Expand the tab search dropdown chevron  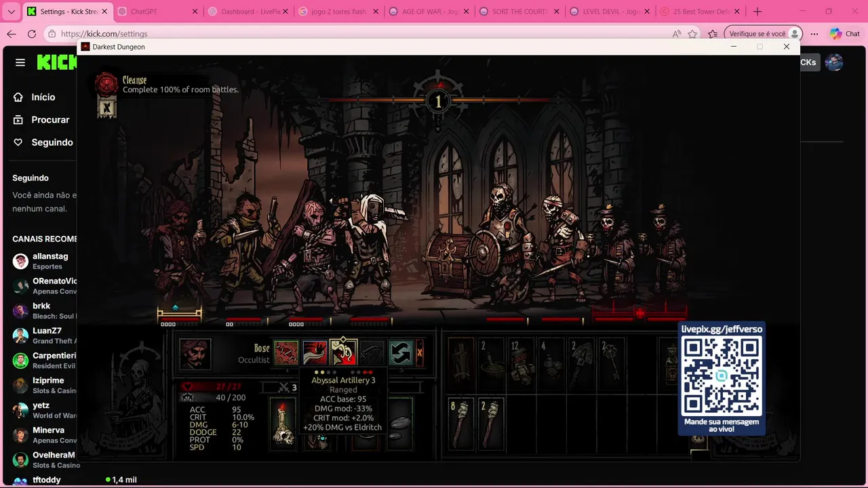(x=11, y=12)
